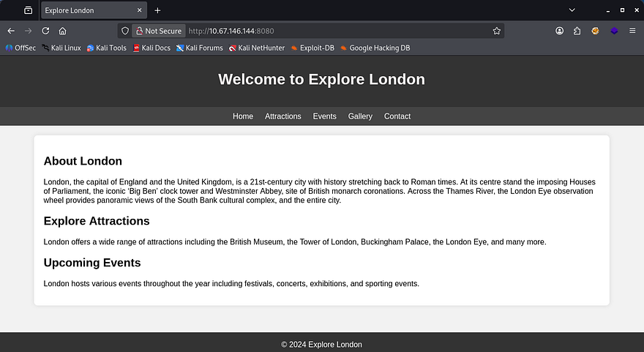Select the Explore London tab
The image size is (644, 352).
pos(88,10)
